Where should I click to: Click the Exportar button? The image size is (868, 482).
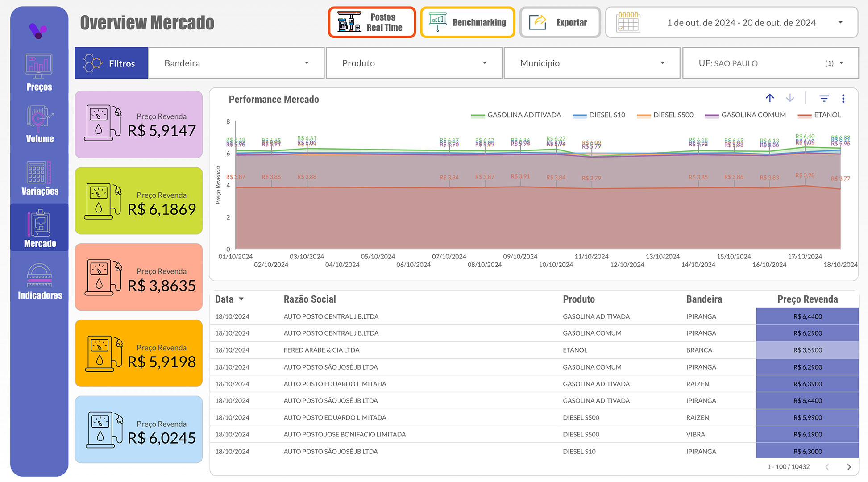560,22
